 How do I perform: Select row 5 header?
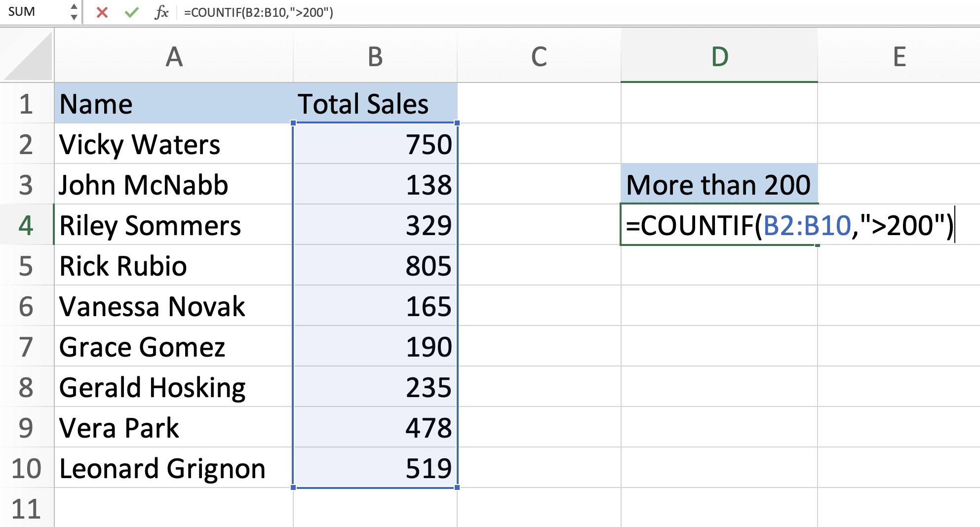click(x=27, y=266)
